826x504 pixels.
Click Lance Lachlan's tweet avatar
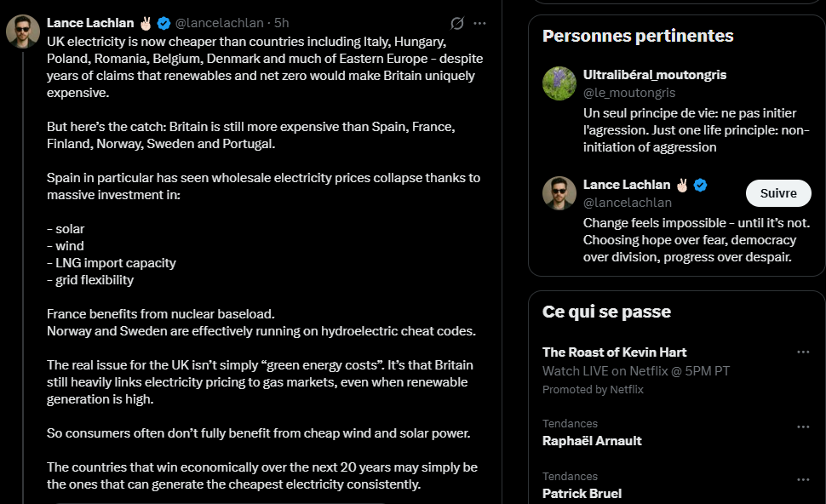coord(23,31)
